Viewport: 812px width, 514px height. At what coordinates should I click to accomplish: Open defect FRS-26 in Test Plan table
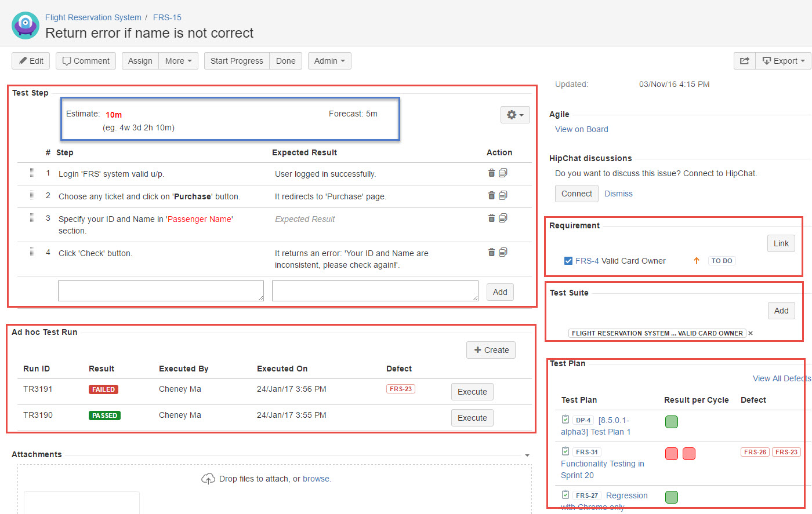click(x=755, y=452)
